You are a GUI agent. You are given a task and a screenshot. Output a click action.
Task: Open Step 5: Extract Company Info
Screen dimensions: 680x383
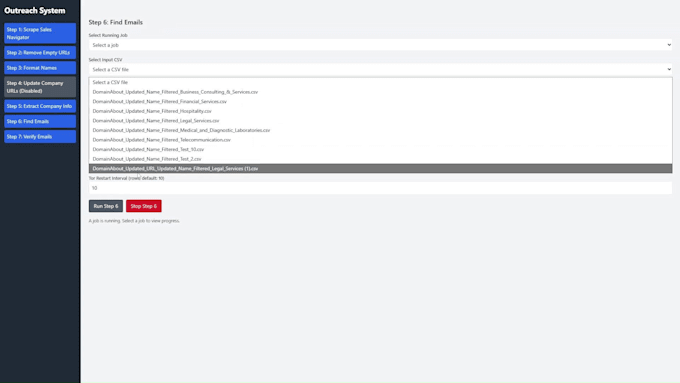coord(40,106)
